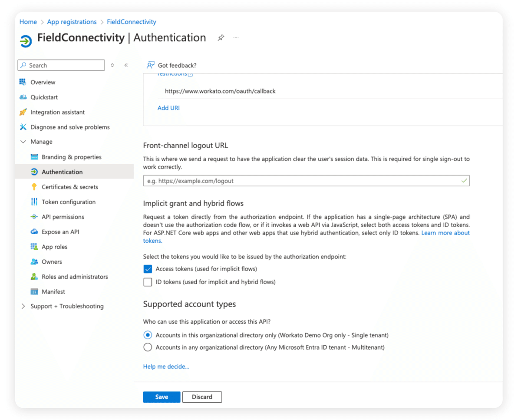Image resolution: width=521 pixels, height=420 pixels.
Task: Click the search magnifier icon
Action: click(23, 65)
